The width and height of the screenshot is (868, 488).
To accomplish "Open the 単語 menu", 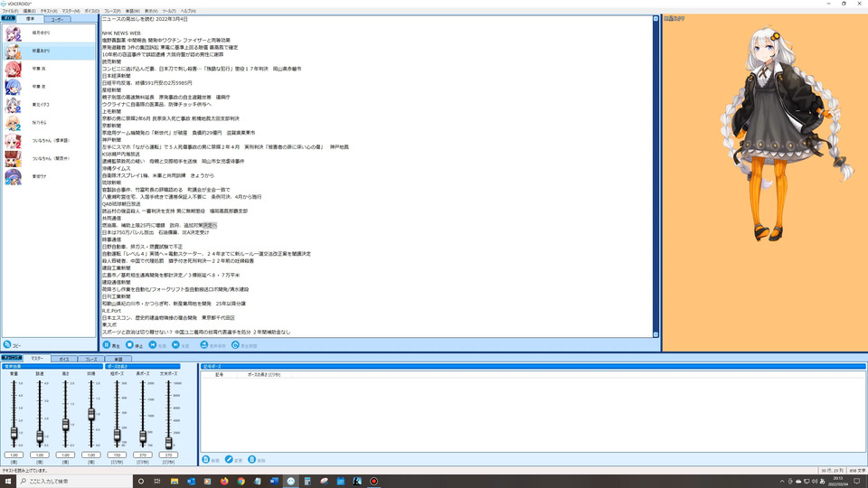I will (x=132, y=11).
